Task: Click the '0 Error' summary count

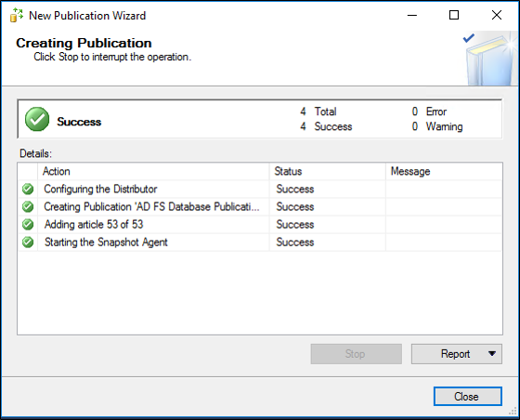Action: pos(429,112)
